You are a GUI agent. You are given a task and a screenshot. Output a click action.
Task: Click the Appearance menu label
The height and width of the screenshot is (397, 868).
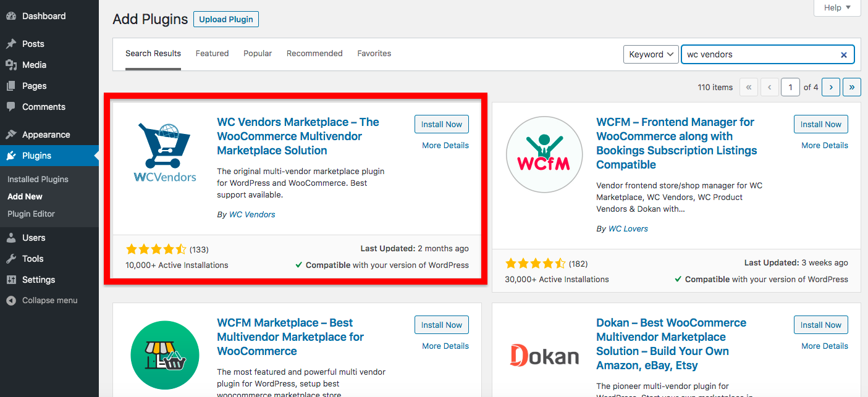coord(46,135)
